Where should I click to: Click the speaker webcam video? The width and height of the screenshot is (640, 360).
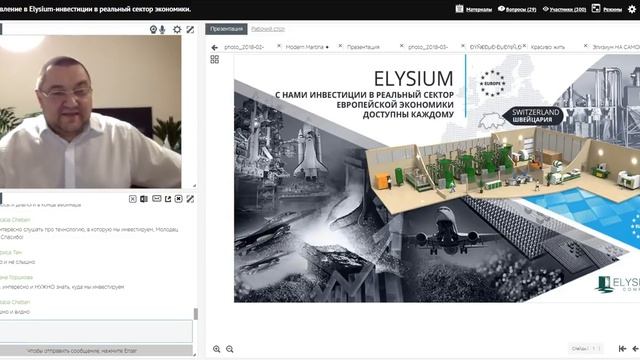[x=91, y=111]
